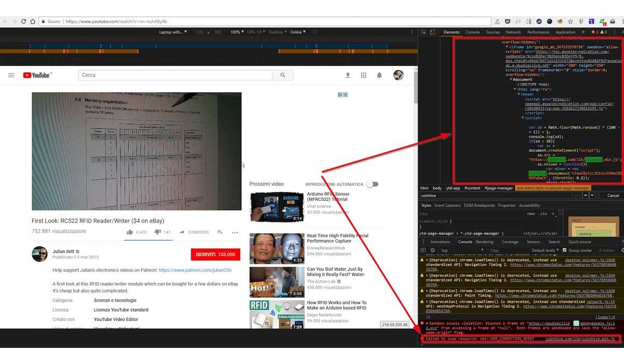624x364 pixels.
Task: Open coinhive.com/lib/coinhive.min.js error source link
Action: point(580,339)
